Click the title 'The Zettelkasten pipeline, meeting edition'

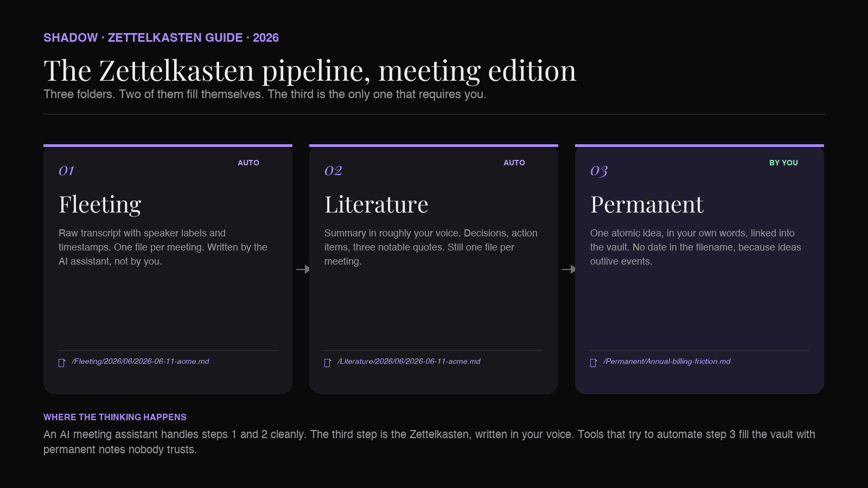(310, 71)
